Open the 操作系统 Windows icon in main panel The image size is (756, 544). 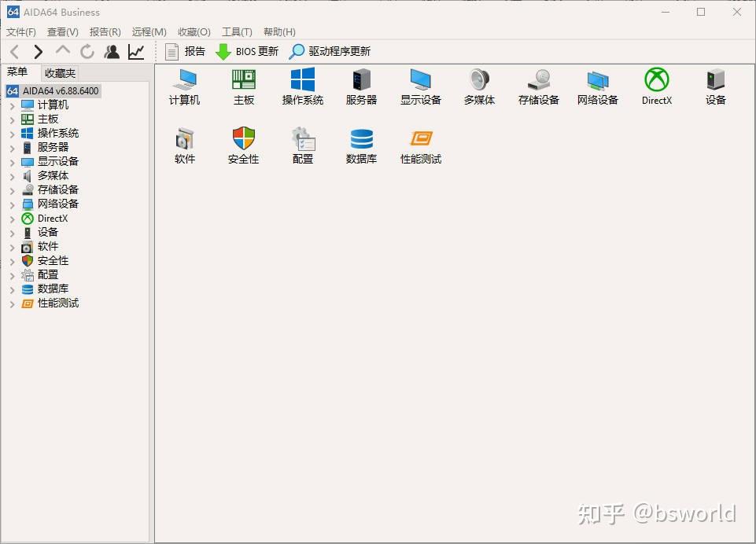click(x=303, y=86)
